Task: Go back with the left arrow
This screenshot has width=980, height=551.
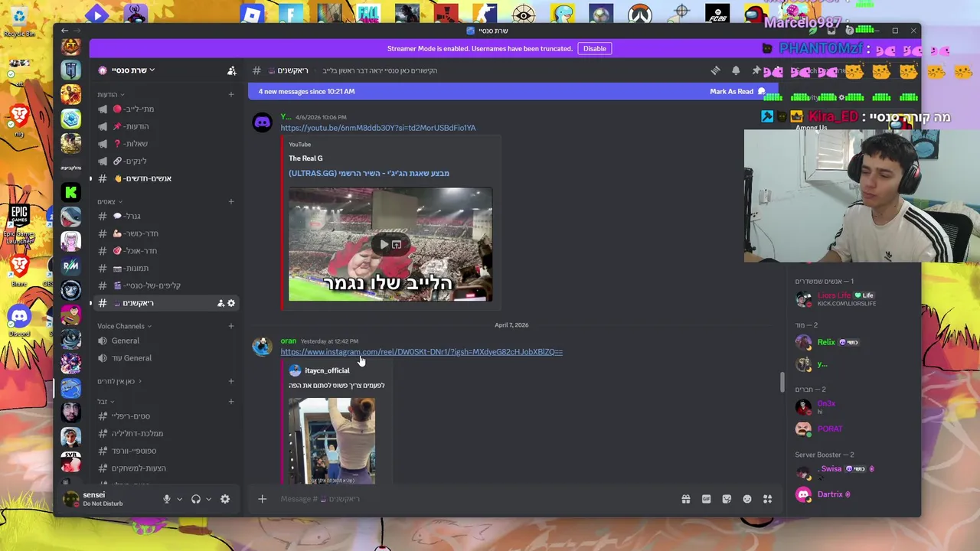Action: pyautogui.click(x=65, y=31)
